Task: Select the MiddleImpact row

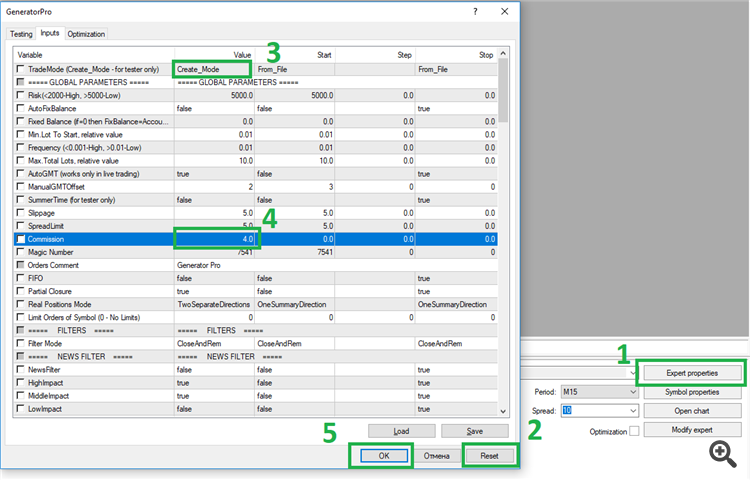Action: coord(255,395)
